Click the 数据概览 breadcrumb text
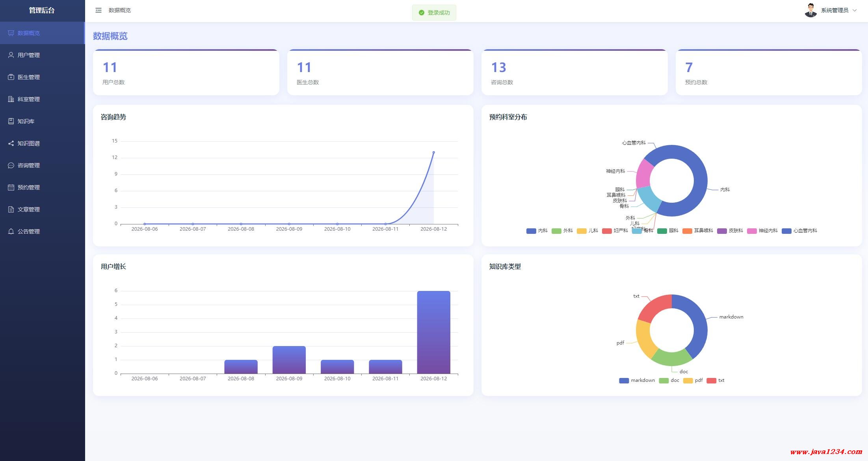868x461 pixels. point(120,10)
